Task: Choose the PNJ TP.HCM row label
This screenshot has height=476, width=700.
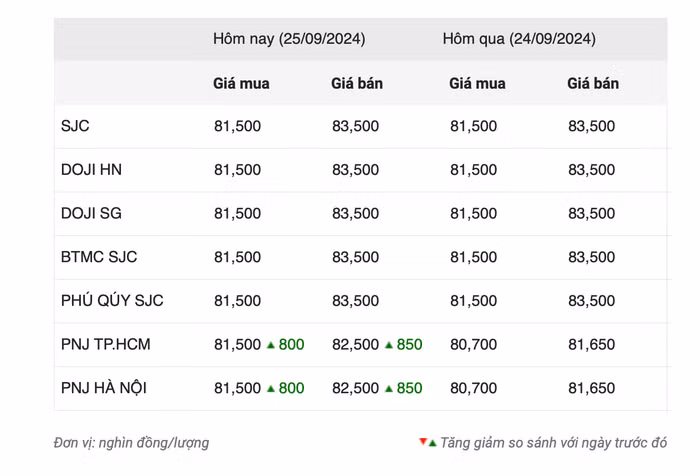Action: 108,345
